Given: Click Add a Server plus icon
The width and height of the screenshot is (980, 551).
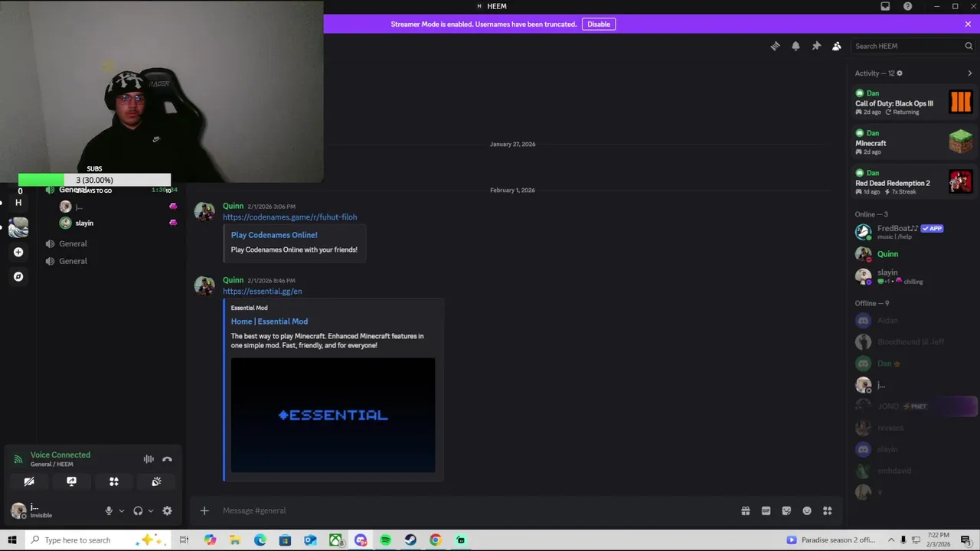Looking at the screenshot, I should [x=18, y=252].
